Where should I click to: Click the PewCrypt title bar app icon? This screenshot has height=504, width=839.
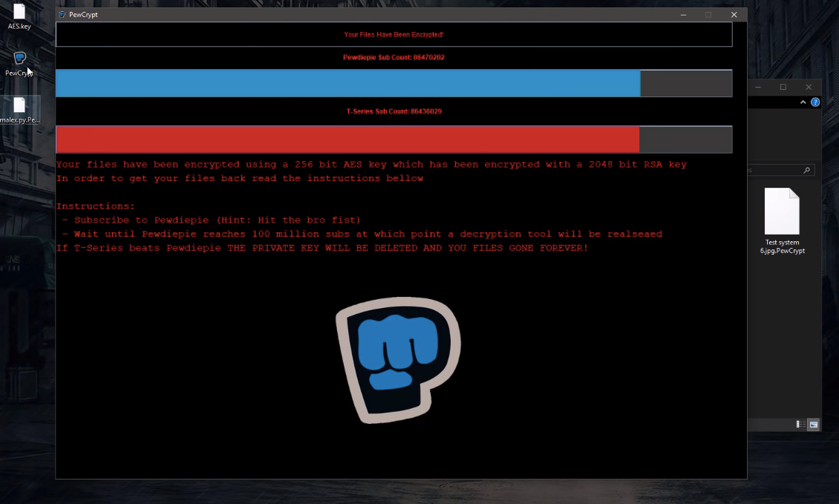tap(62, 14)
